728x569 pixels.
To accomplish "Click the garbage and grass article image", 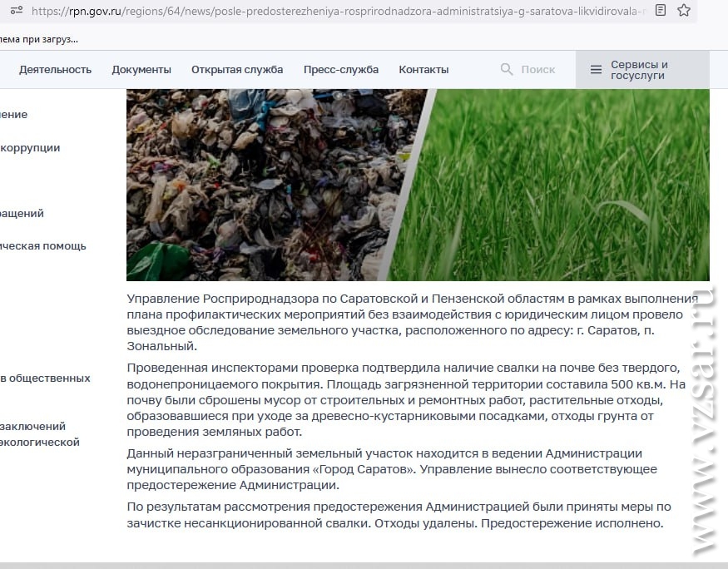I will click(418, 185).
